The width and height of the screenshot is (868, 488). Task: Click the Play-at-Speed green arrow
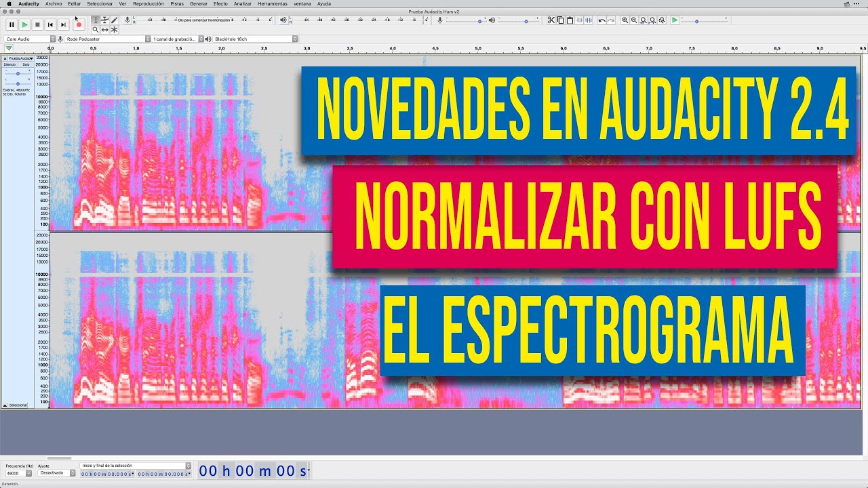[x=674, y=20]
